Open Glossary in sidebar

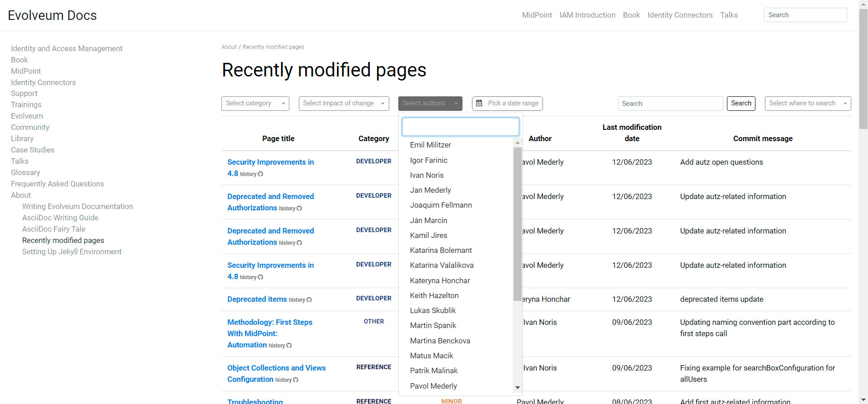click(x=25, y=172)
